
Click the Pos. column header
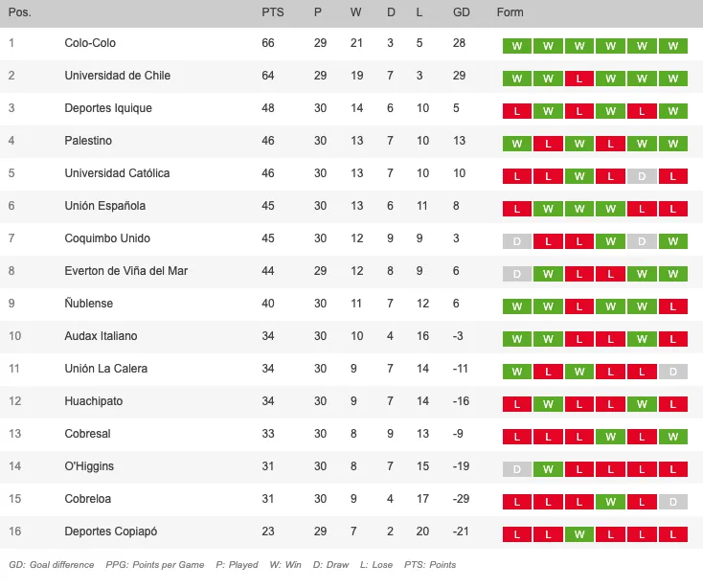(20, 12)
